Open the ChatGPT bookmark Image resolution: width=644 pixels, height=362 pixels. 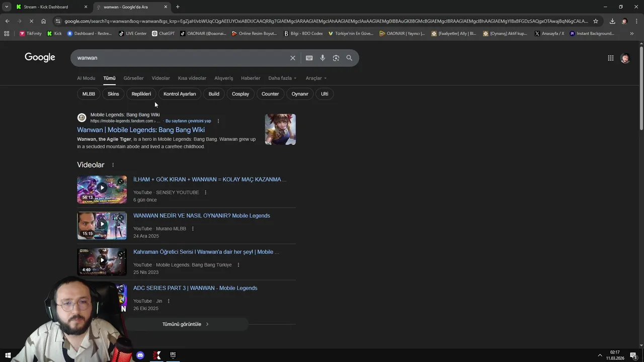163,34
